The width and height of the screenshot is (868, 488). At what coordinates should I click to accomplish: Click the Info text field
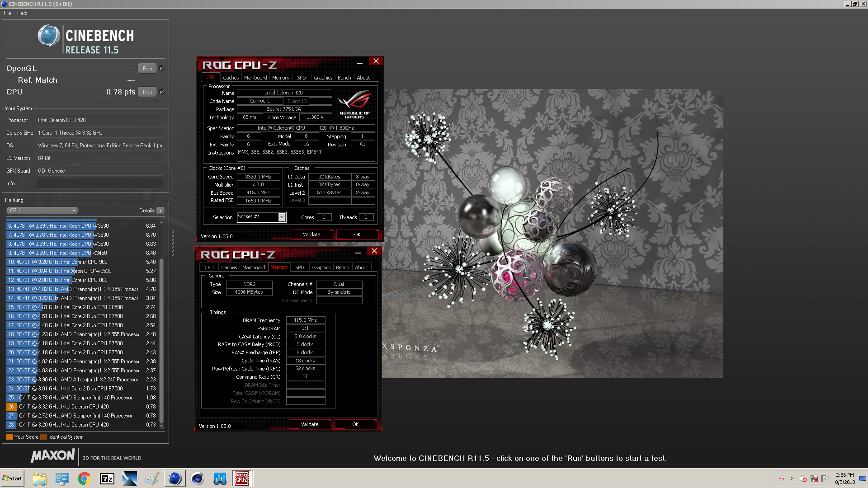(99, 183)
